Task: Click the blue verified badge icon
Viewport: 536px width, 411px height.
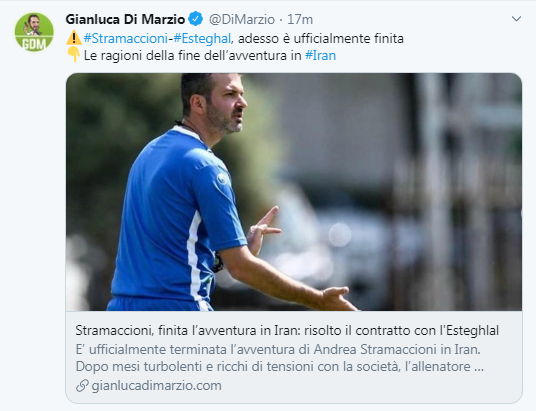Action: pyautogui.click(x=196, y=19)
